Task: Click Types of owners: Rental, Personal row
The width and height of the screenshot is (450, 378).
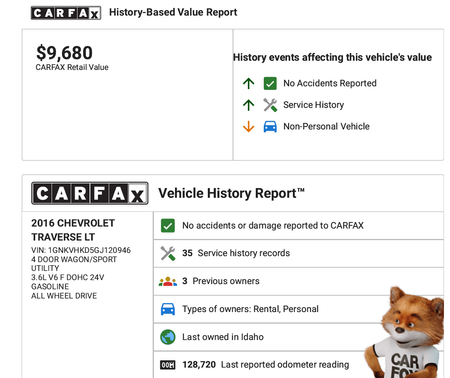Action: point(298,309)
